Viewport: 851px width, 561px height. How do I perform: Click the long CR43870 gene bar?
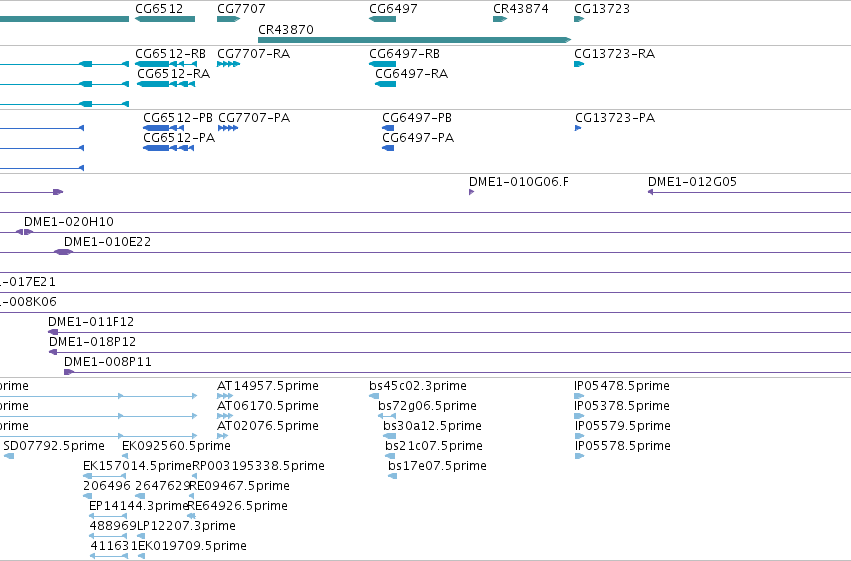(415, 40)
